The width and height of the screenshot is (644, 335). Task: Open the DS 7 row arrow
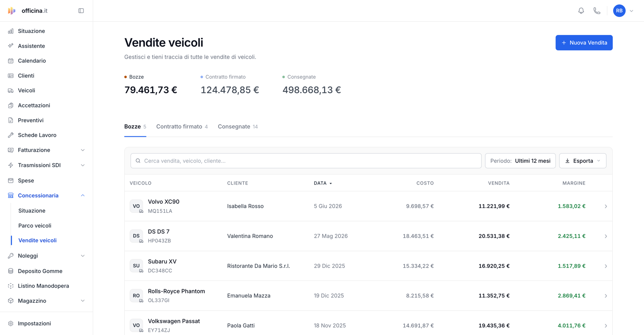(606, 236)
